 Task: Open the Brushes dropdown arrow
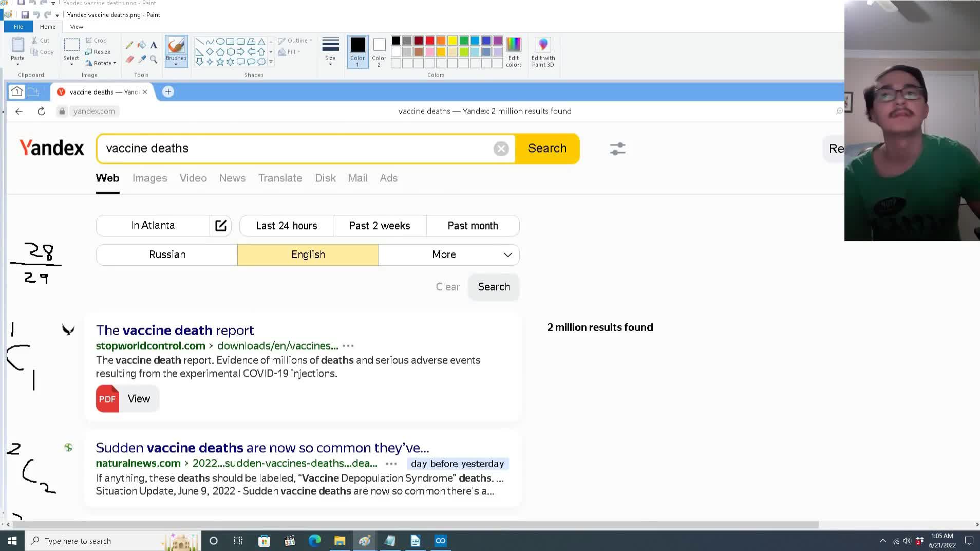176,64
